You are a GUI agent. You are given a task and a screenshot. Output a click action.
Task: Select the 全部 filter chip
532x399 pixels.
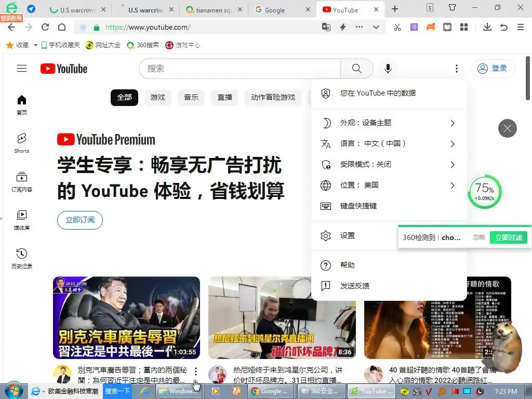click(124, 97)
